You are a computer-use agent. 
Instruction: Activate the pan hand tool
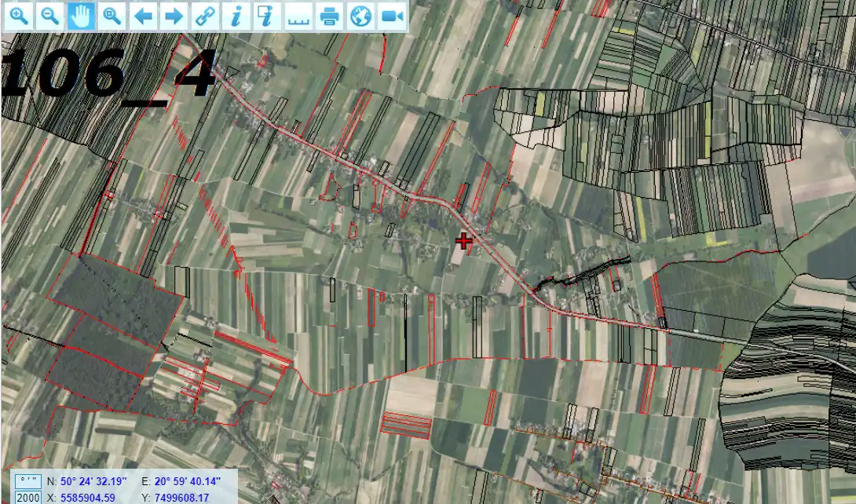81,16
